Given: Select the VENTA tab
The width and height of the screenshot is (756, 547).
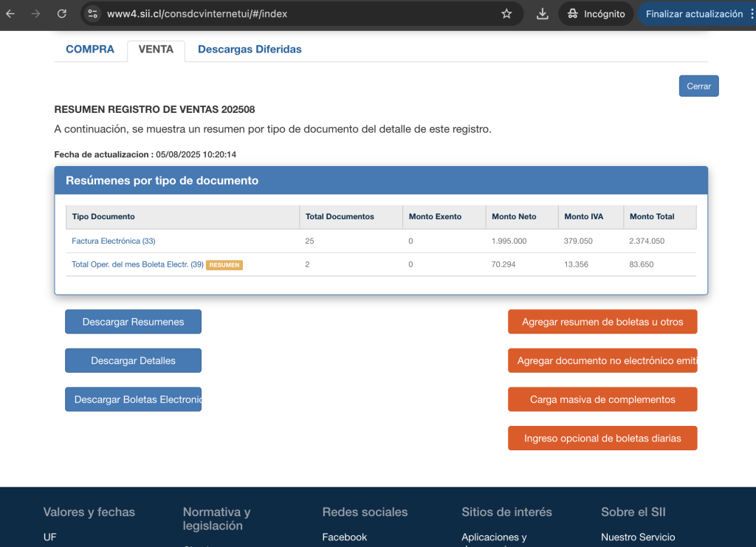Looking at the screenshot, I should point(156,49).
